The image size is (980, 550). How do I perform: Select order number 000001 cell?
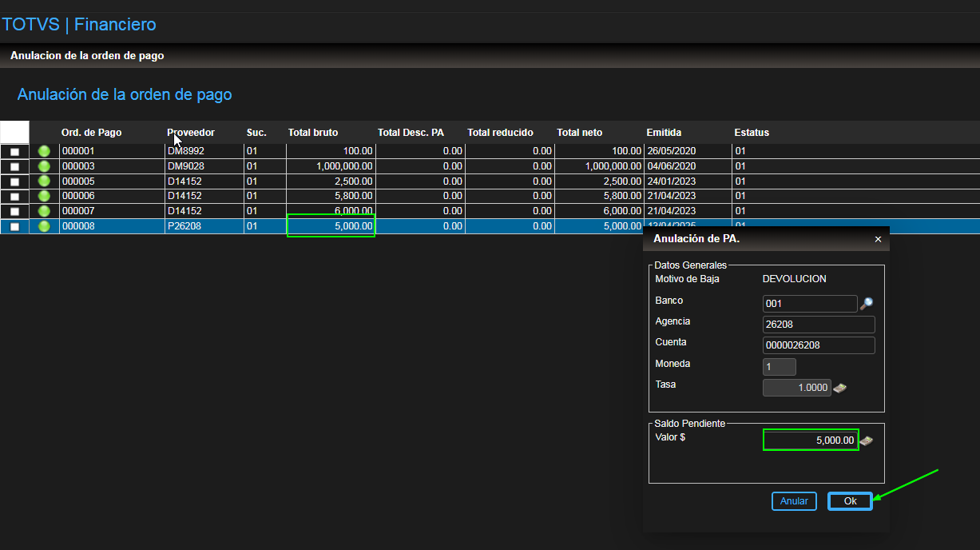click(x=111, y=151)
